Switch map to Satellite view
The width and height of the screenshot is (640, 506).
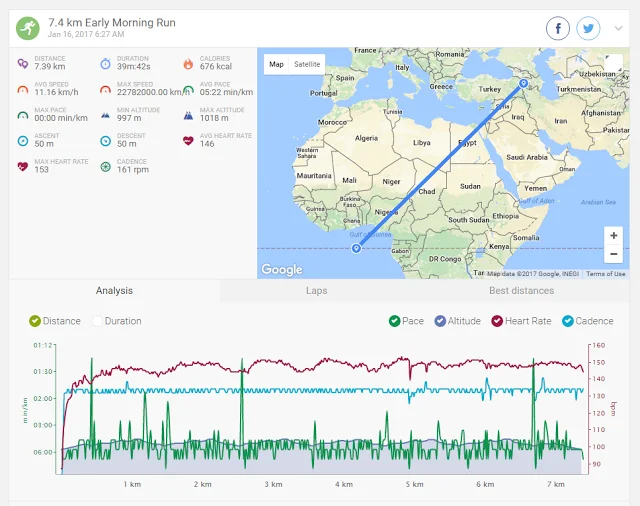point(307,64)
